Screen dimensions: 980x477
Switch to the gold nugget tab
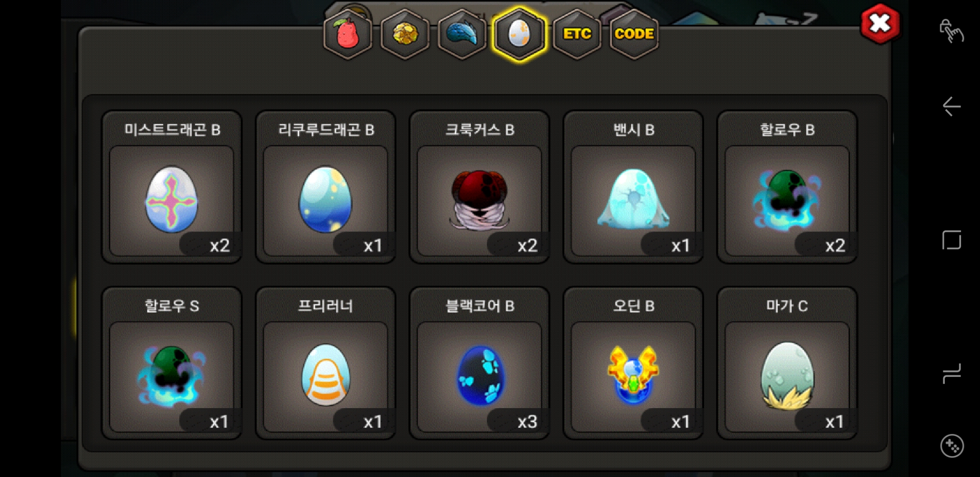405,34
